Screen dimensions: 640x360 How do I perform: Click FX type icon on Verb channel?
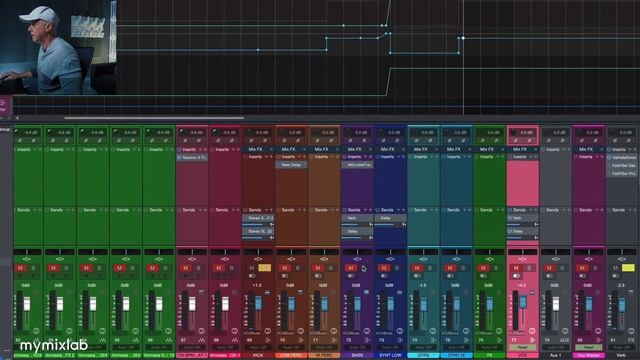tap(631, 340)
